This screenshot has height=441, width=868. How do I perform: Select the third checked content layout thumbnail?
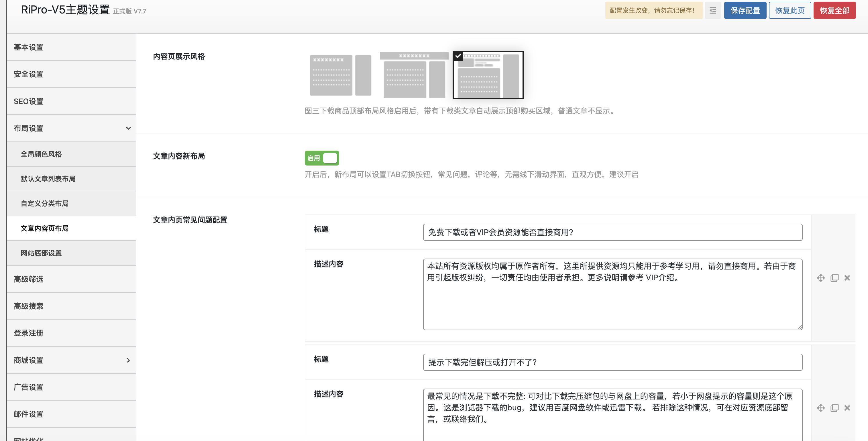point(488,75)
